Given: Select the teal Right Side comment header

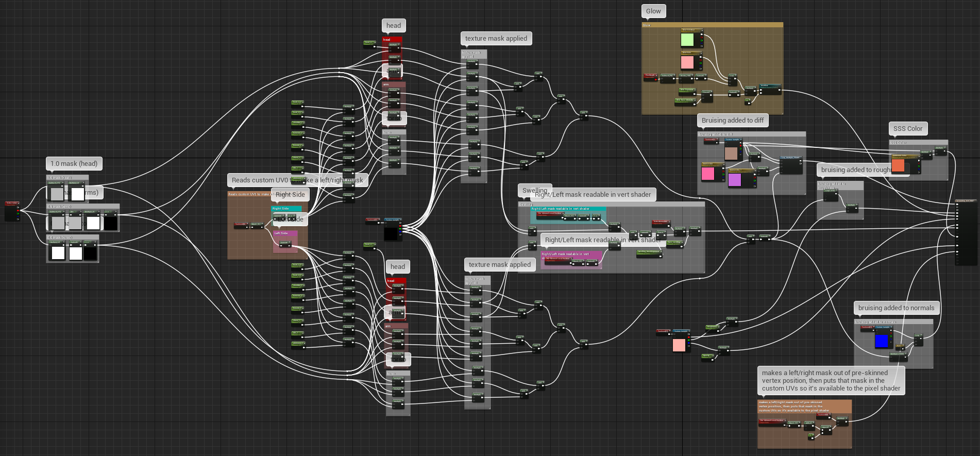Looking at the screenshot, I should [286, 209].
